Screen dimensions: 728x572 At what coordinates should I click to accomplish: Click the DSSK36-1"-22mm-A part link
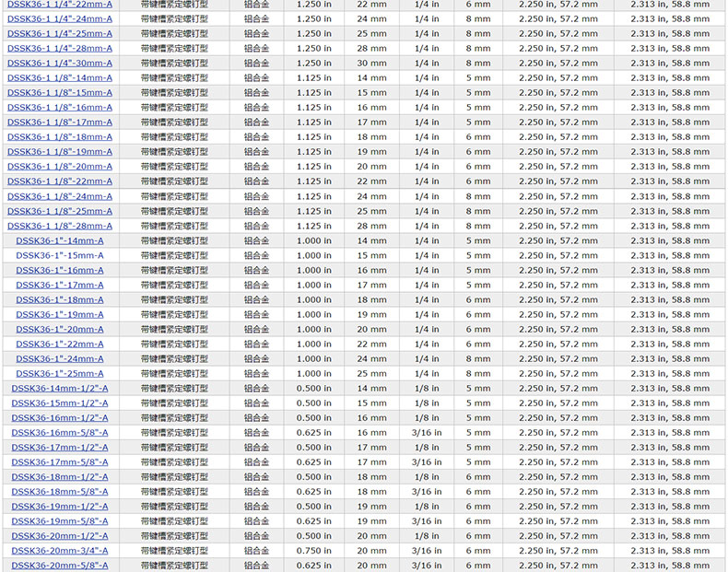60,344
